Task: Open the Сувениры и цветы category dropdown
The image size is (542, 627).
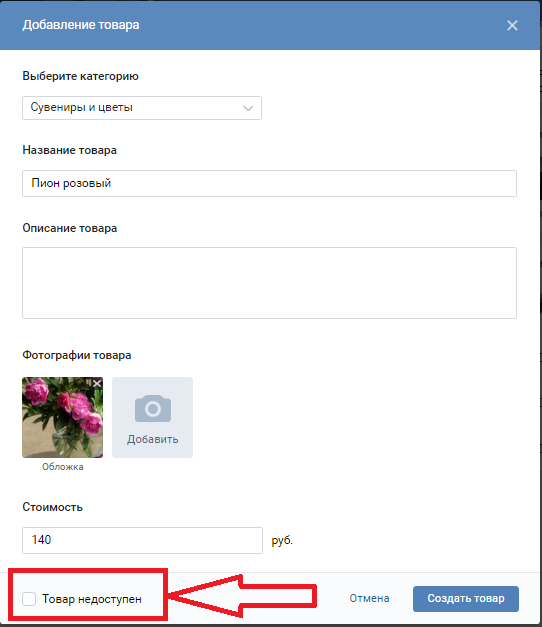Action: pyautogui.click(x=142, y=108)
